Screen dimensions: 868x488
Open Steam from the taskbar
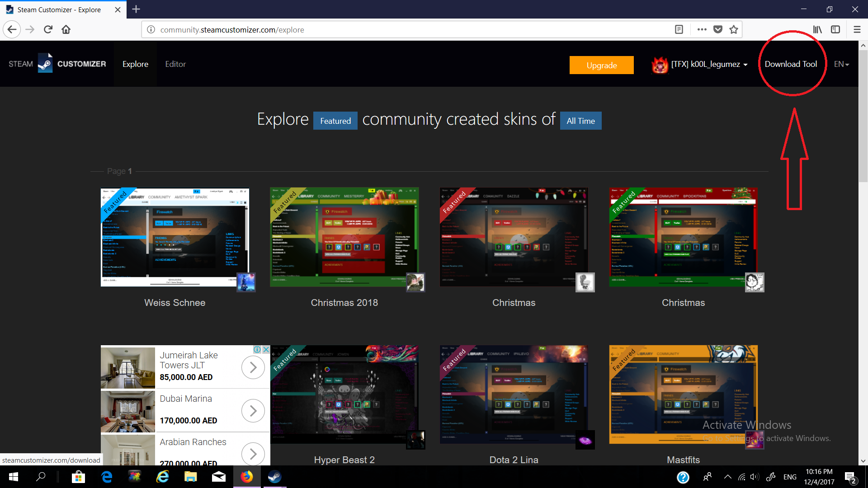pyautogui.click(x=274, y=477)
